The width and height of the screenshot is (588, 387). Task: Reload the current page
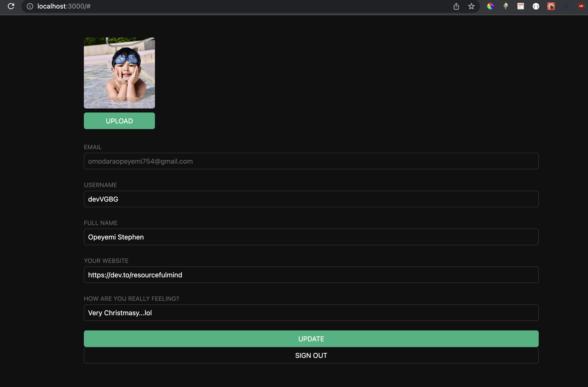click(11, 6)
